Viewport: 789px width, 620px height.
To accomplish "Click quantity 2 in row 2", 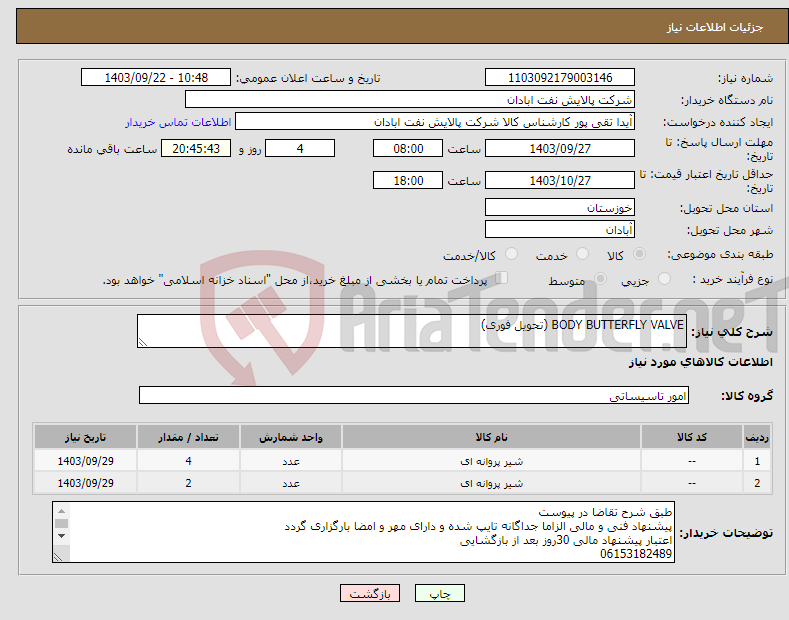I will (x=188, y=483).
